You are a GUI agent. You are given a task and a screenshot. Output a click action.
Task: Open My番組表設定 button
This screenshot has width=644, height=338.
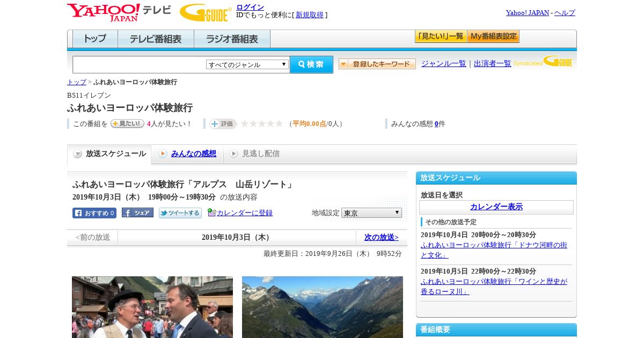click(493, 36)
